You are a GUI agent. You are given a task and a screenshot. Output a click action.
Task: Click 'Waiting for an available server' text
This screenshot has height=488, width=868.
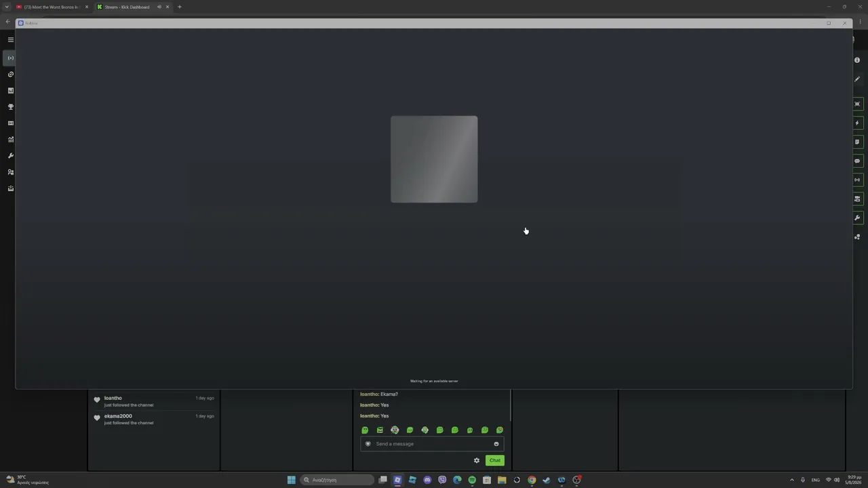[434, 381]
